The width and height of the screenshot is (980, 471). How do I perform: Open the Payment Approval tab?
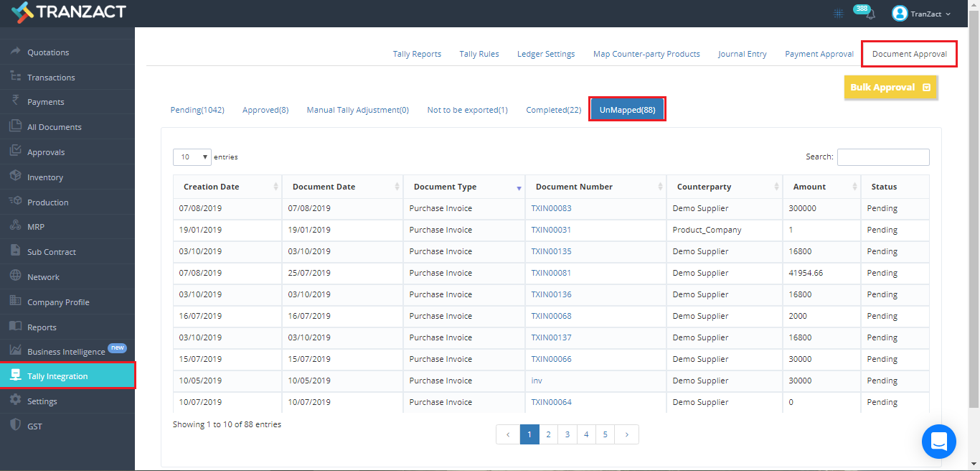(x=819, y=54)
